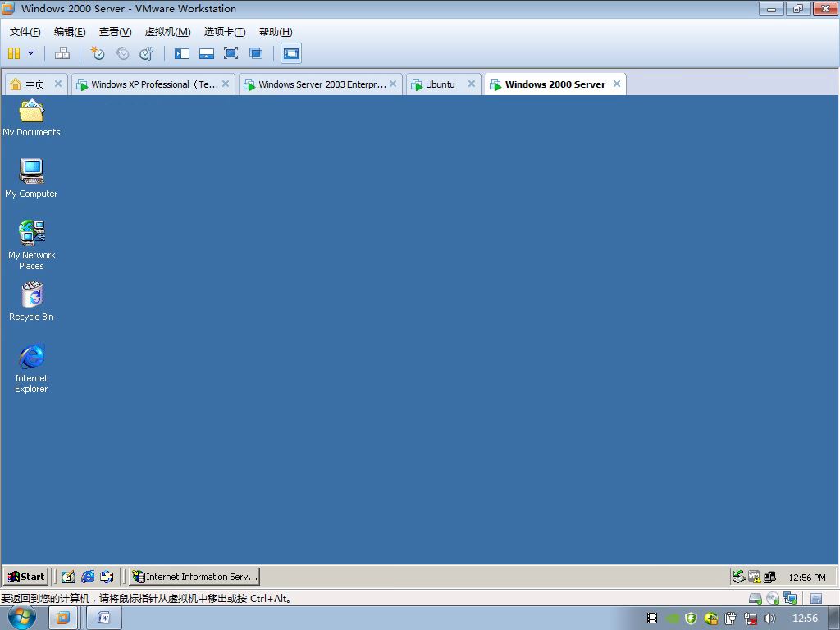Click guest network connection tray icon
Screen dimensions: 840x630
click(769, 577)
